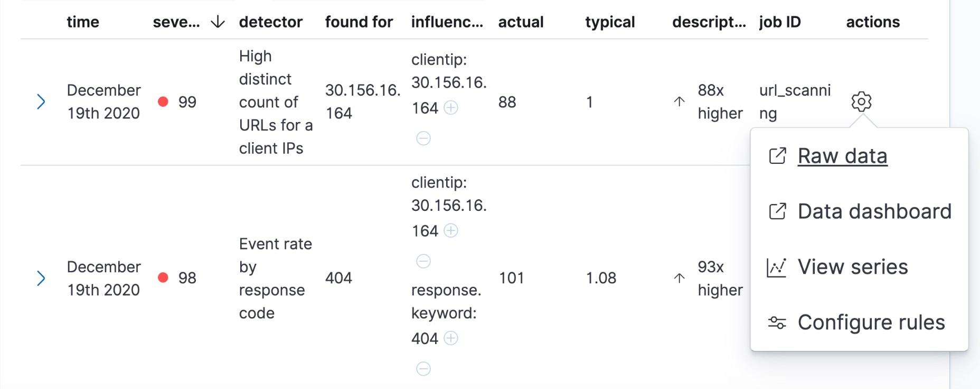
Task: Select the View series chart icon
Action: click(x=776, y=267)
